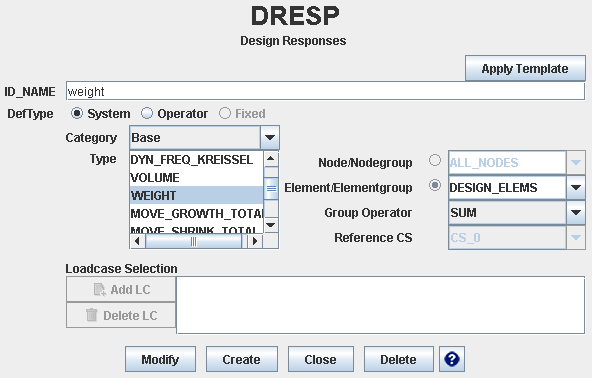592x378 pixels.
Task: Click the Delete LC button
Action: [x=121, y=315]
